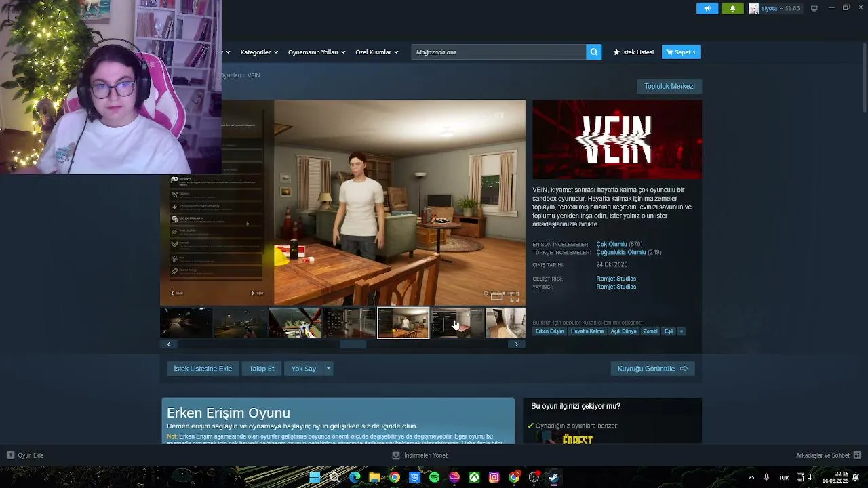Select the Zombi tag
Viewport: 868px width, 488px height.
[650, 331]
